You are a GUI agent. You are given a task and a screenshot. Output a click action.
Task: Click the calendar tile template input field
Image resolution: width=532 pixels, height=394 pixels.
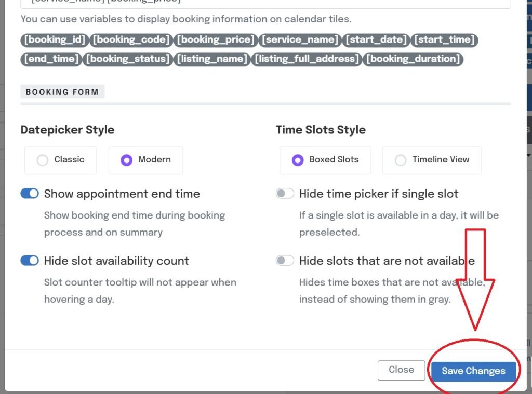(x=265, y=2)
